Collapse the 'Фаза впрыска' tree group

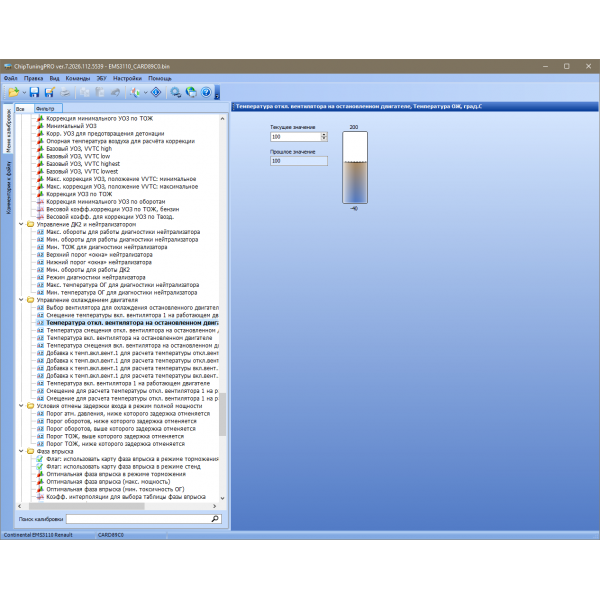(21, 450)
